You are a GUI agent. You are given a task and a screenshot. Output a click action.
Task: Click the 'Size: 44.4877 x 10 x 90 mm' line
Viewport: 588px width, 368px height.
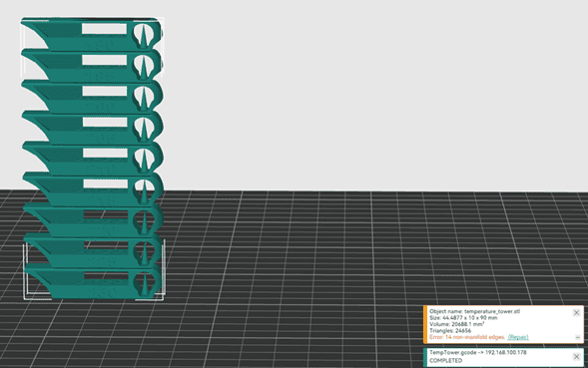point(463,318)
